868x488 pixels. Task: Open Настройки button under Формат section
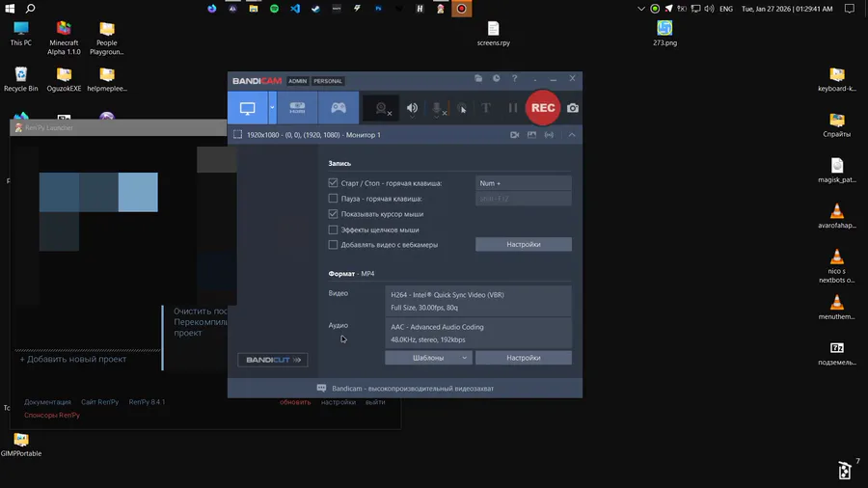(x=523, y=358)
